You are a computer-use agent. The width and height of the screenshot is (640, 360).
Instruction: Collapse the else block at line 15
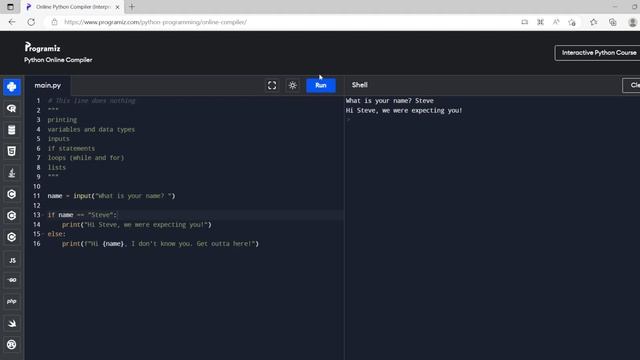pos(43,234)
